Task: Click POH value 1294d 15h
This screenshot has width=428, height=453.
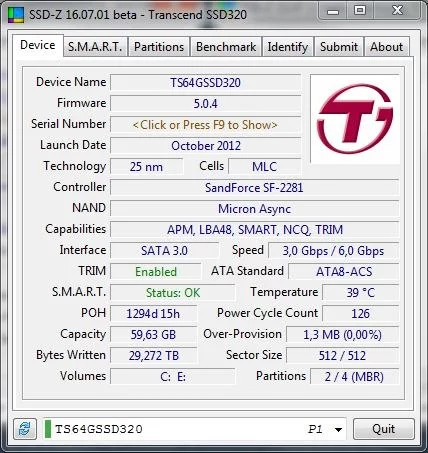Action: pos(153,314)
